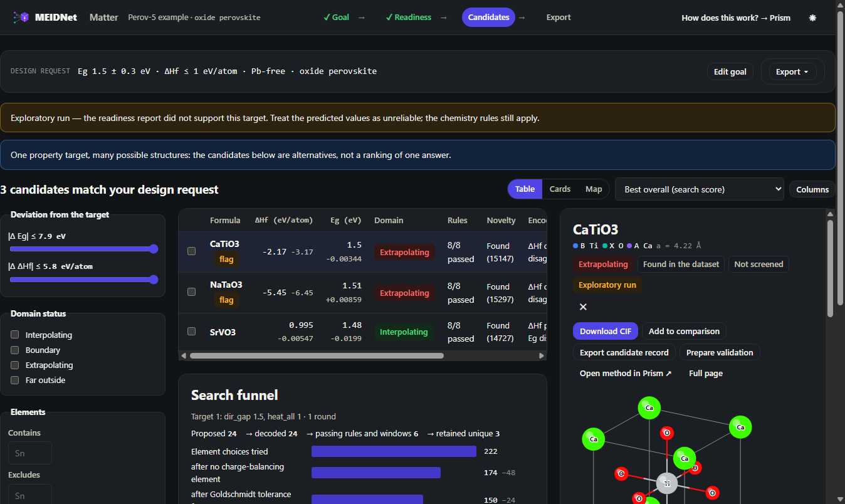845x504 pixels.
Task: Click the Edit goal button
Action: point(730,71)
